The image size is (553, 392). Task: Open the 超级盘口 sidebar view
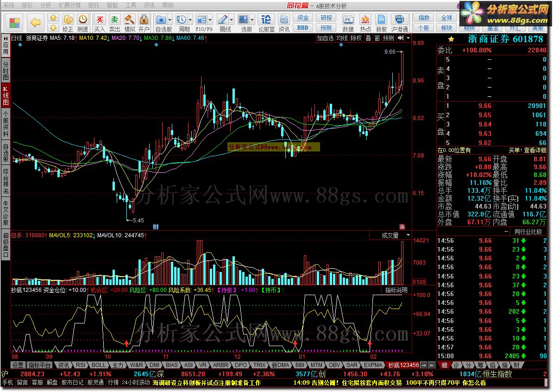(6, 245)
